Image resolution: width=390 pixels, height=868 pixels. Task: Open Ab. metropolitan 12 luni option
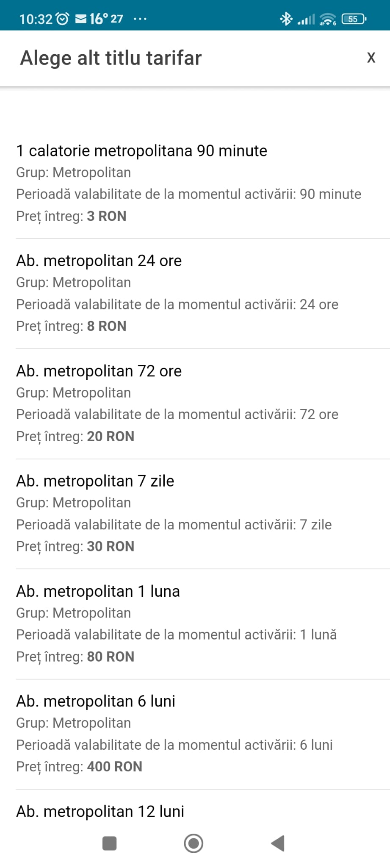(100, 811)
